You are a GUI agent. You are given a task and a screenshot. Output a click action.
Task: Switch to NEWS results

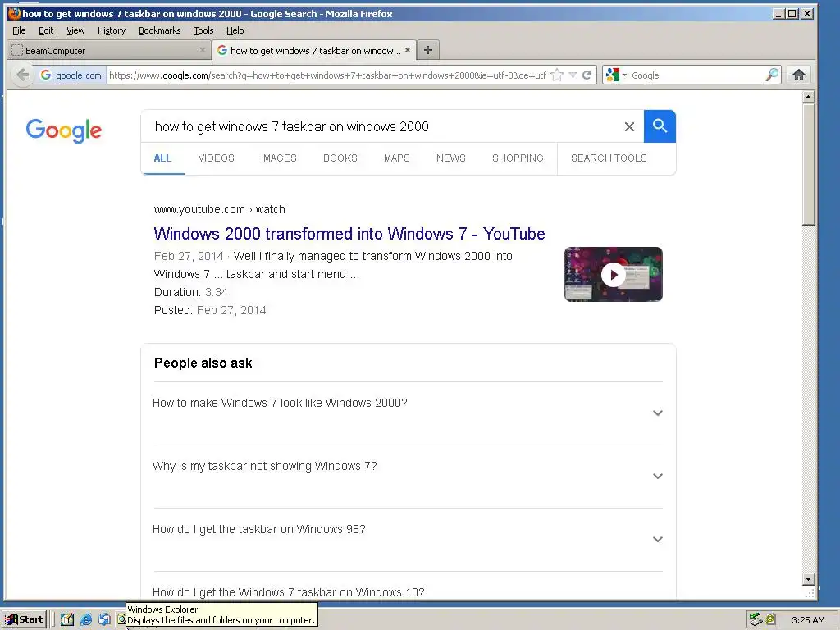pyautogui.click(x=450, y=158)
